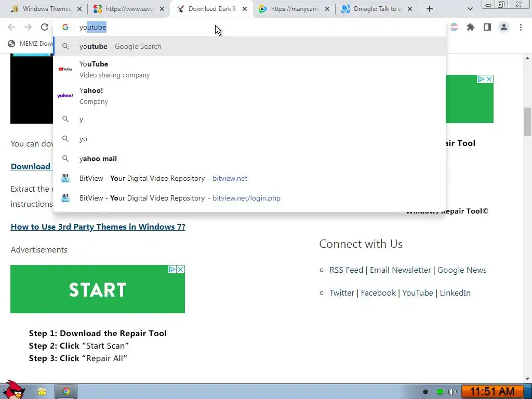Close the sidebar ad with its X icon

tap(489, 79)
